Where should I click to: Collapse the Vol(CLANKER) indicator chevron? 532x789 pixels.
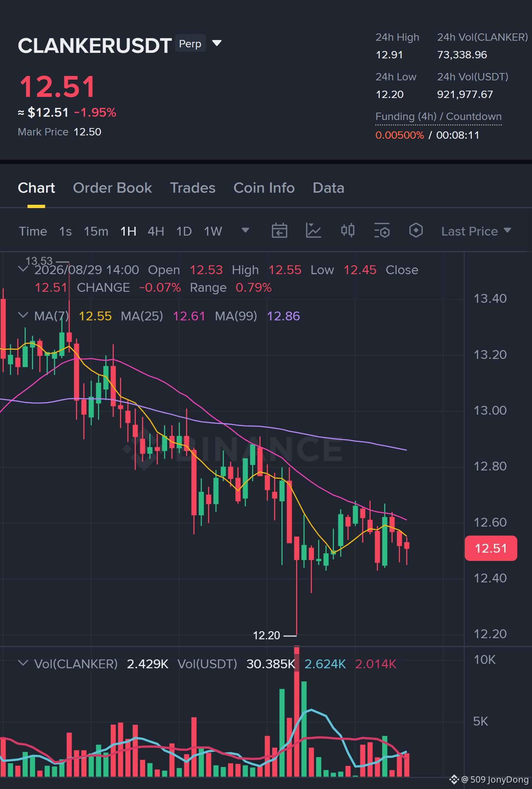coord(23,663)
